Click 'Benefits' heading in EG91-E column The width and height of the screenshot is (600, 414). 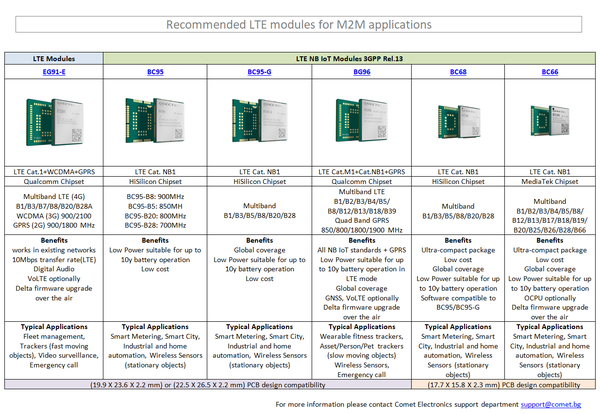coord(54,240)
